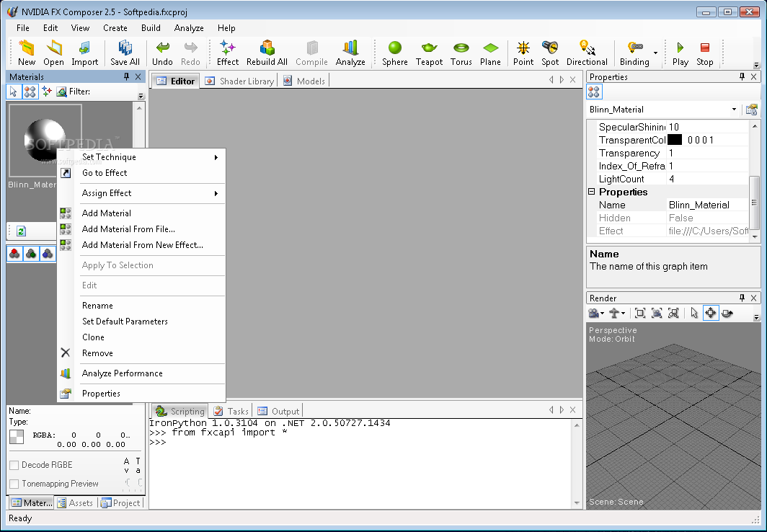
Task: Switch to the Shader Library tab
Action: coord(239,81)
